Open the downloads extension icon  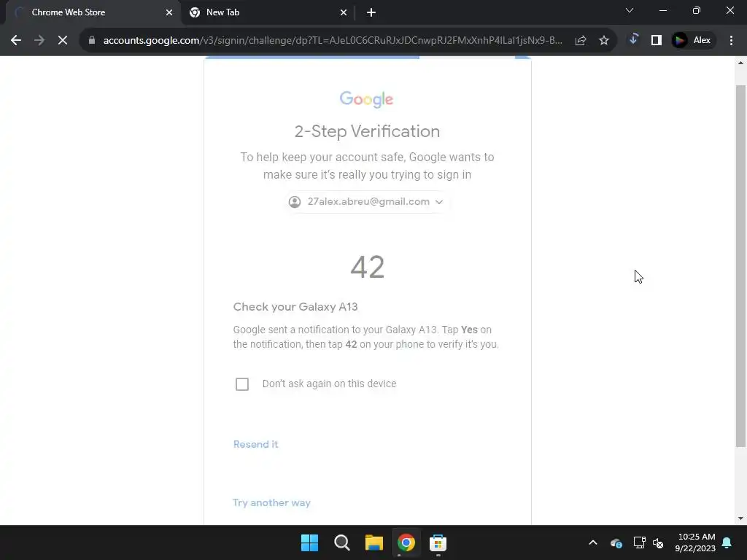pyautogui.click(x=633, y=40)
